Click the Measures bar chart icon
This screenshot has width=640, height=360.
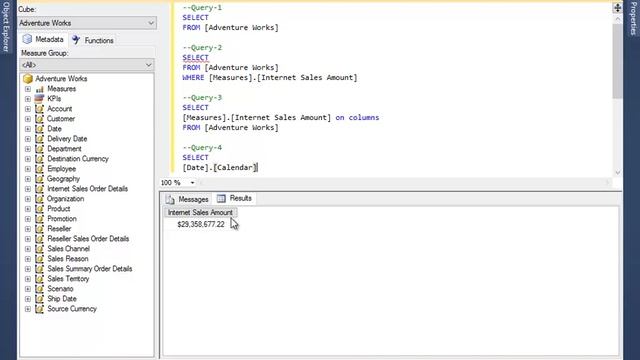[x=40, y=89]
